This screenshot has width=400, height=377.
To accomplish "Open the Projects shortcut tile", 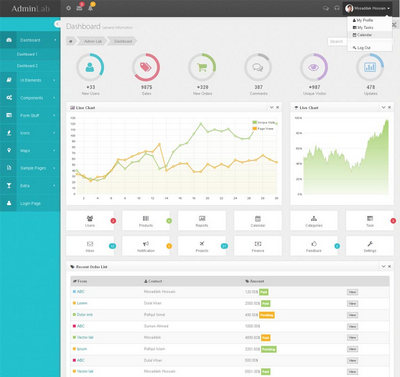I will [x=202, y=246].
